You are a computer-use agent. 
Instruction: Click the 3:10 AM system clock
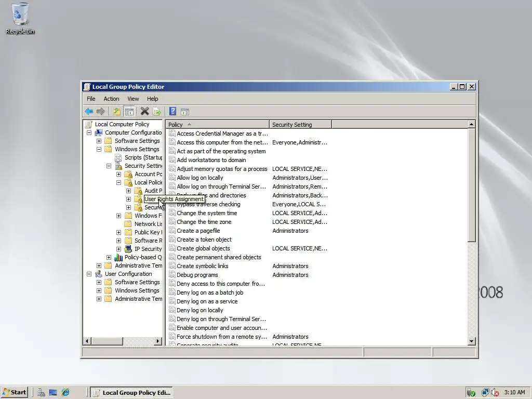tap(514, 392)
